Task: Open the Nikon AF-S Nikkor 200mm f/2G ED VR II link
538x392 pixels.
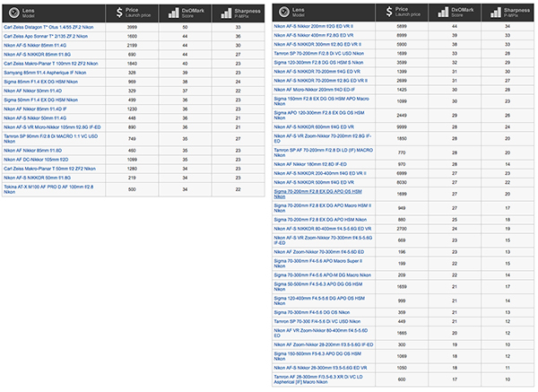Action: coord(313,26)
